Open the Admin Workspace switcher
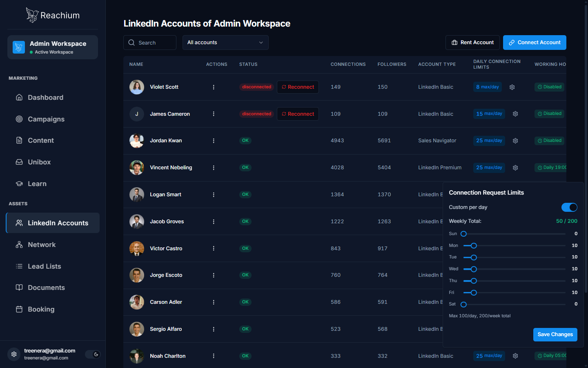Viewport: 588px width, 368px height. (53, 47)
